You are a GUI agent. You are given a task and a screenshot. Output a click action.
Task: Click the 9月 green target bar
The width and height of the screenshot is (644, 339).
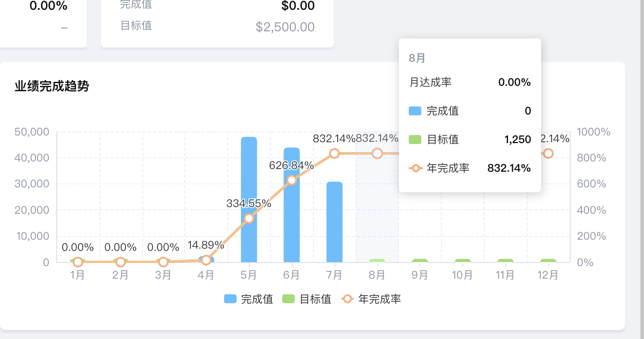(420, 260)
